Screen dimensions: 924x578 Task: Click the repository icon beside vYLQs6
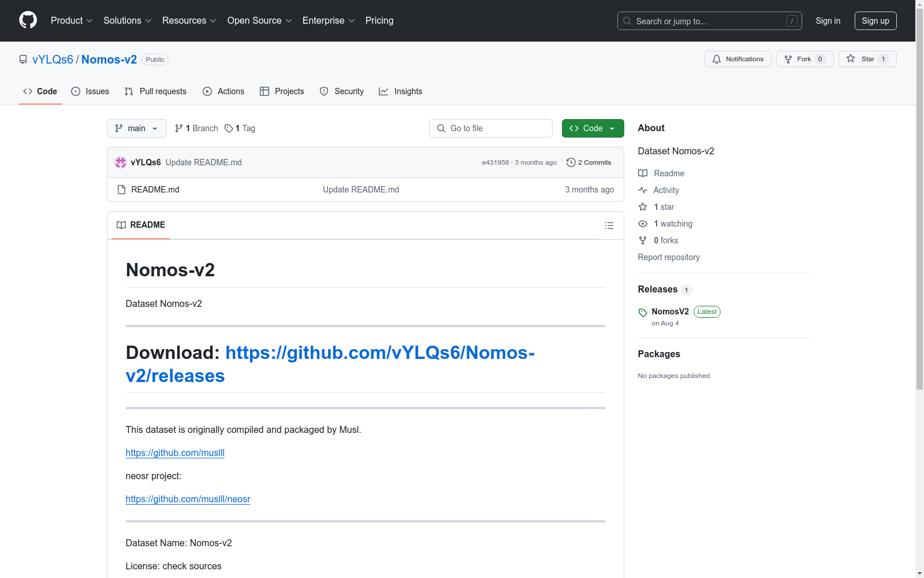tap(23, 60)
